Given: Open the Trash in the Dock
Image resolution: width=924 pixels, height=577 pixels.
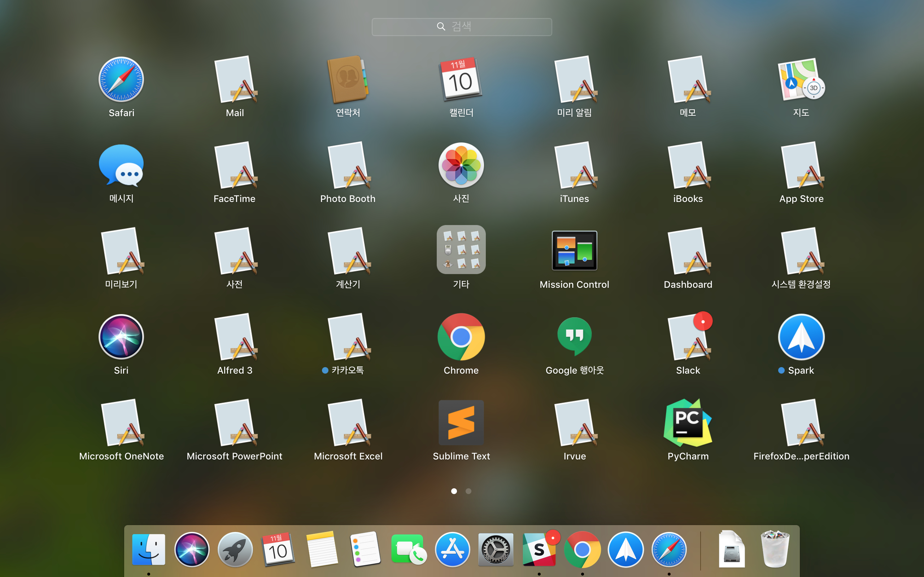Looking at the screenshot, I should (775, 550).
